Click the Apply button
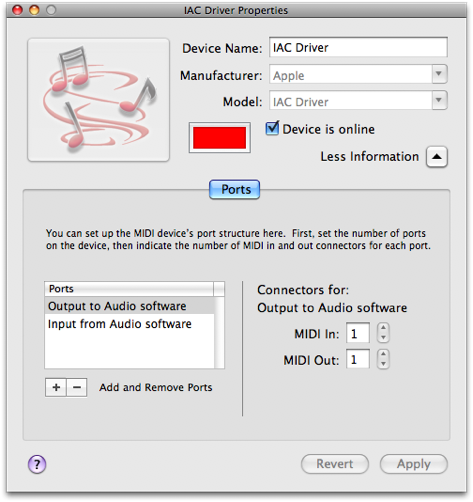 pos(414,464)
